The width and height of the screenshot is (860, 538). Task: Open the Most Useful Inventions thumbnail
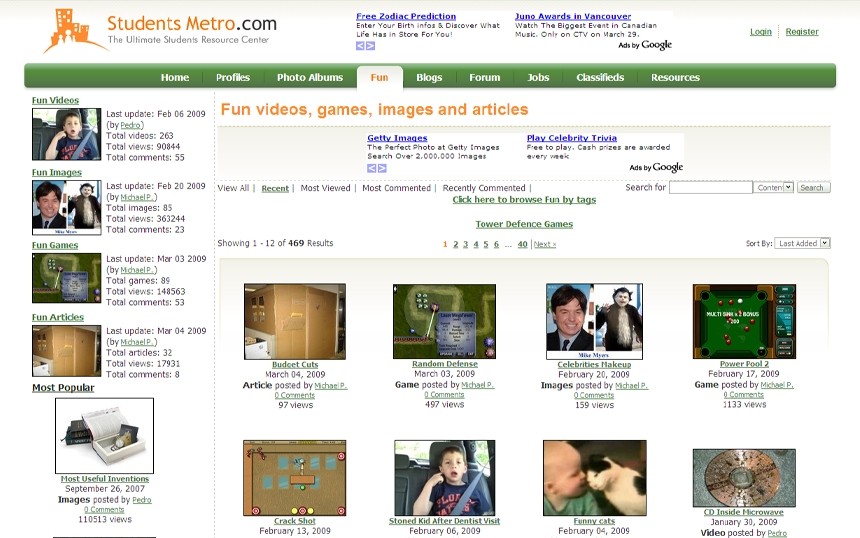point(104,436)
